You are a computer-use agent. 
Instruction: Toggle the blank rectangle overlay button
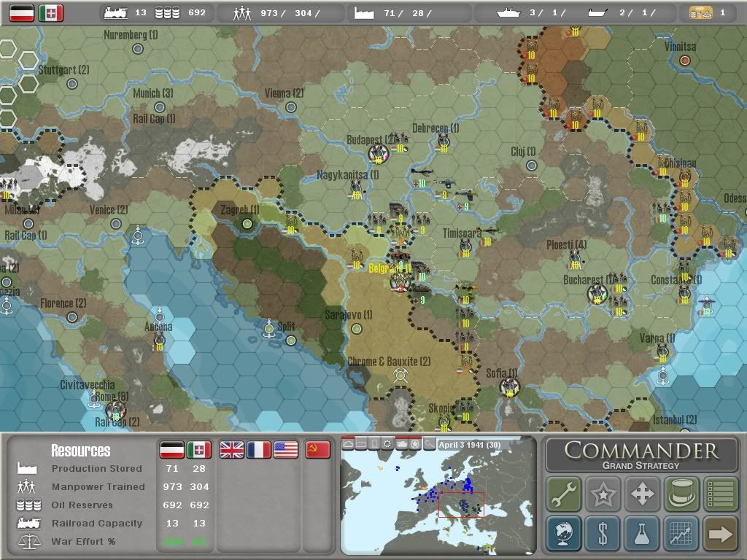(x=375, y=444)
